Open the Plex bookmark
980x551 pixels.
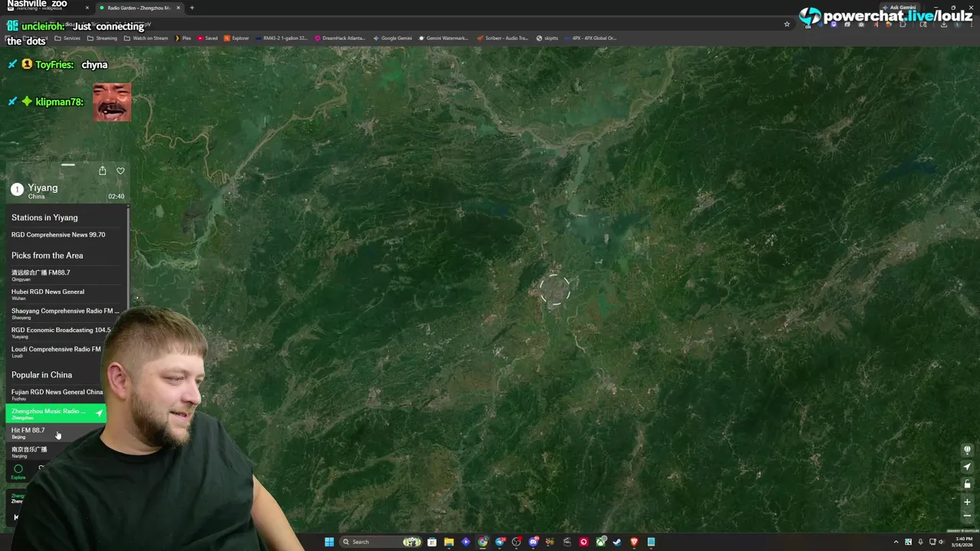pos(183,38)
